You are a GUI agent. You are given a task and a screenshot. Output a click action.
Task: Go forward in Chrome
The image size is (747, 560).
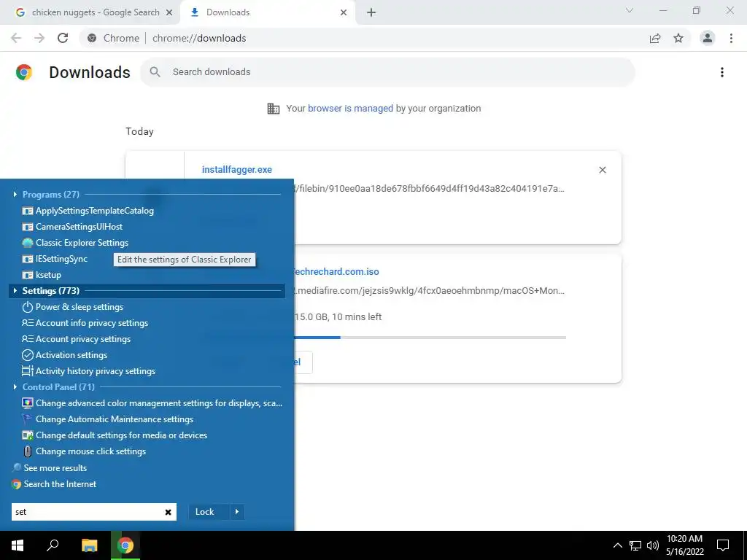[39, 38]
